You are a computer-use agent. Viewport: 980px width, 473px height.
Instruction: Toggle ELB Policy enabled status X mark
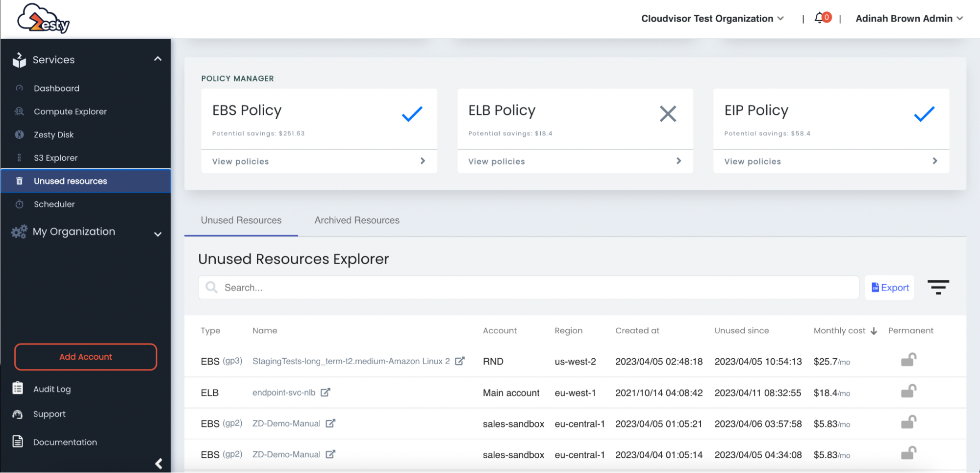click(668, 114)
